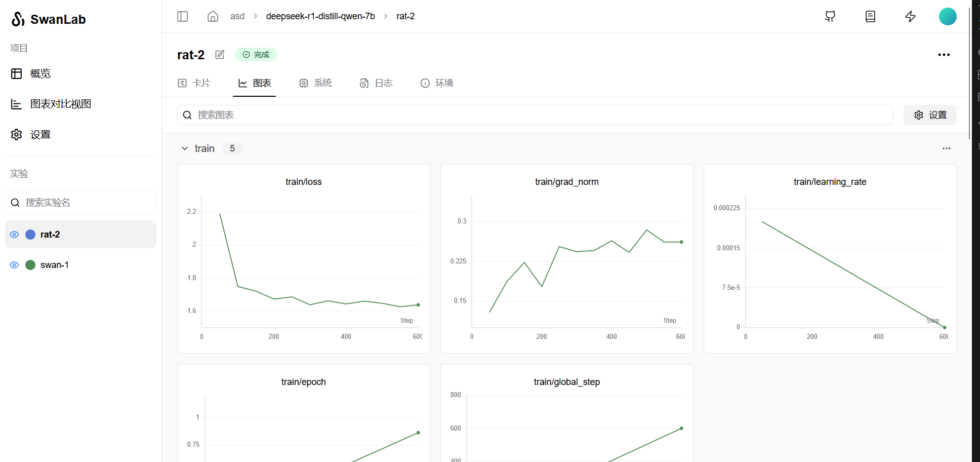Open the user avatar menu

(947, 16)
